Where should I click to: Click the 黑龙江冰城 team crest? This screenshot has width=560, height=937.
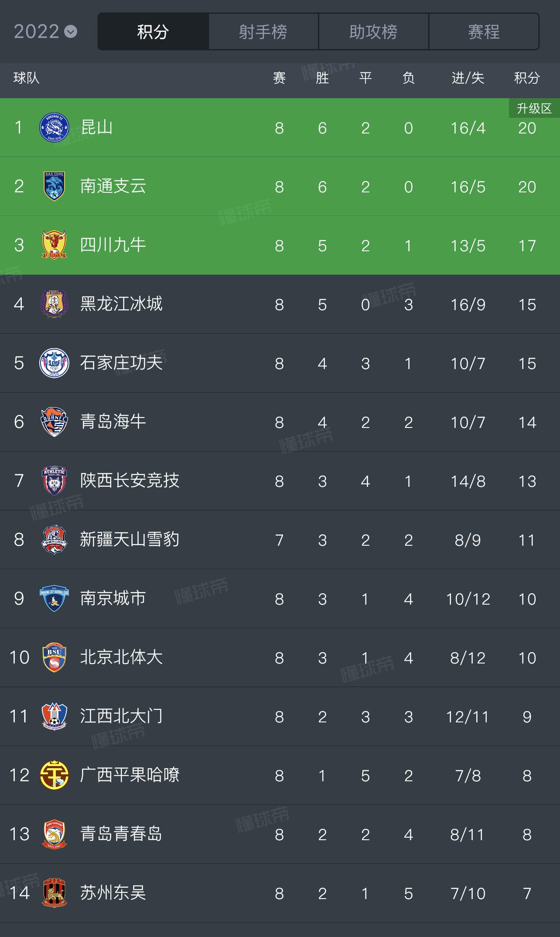[x=54, y=304]
